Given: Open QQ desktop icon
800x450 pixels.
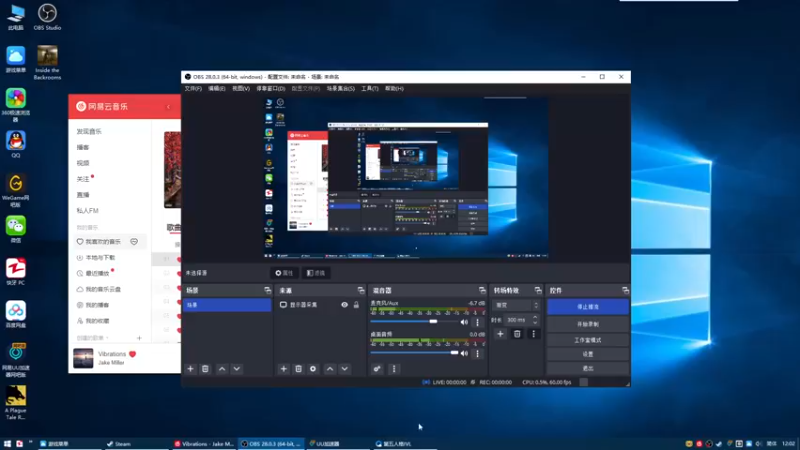Looking at the screenshot, I should click(x=16, y=144).
